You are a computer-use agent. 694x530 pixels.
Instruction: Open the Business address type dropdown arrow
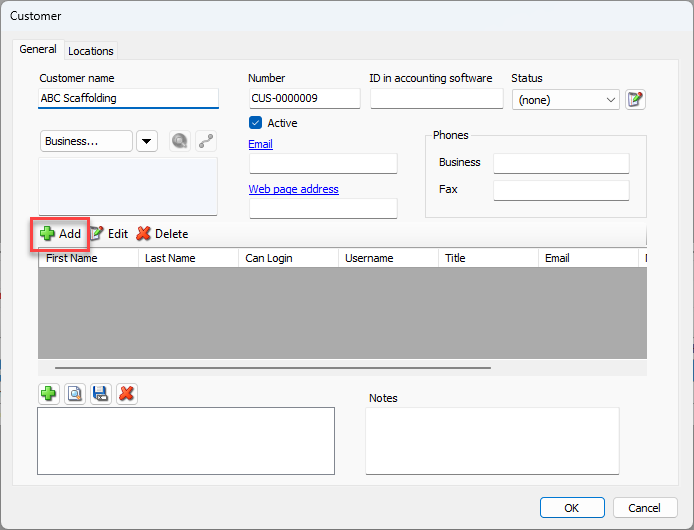pyautogui.click(x=147, y=141)
